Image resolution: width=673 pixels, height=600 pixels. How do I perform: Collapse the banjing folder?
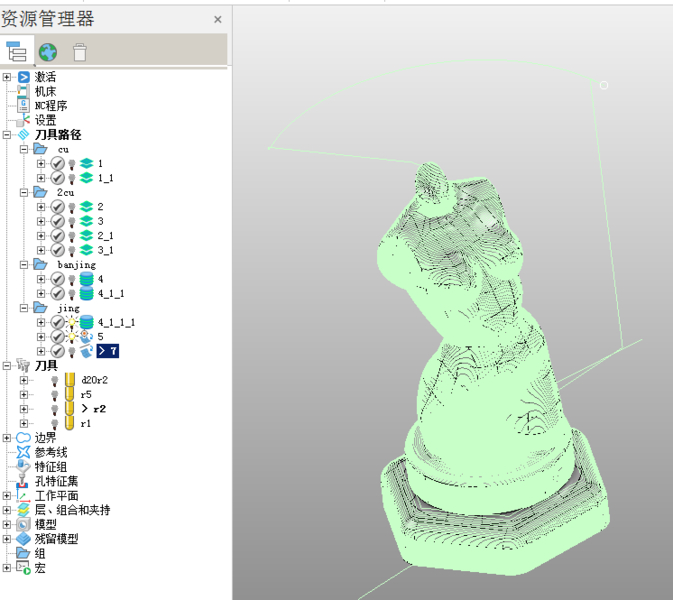click(x=24, y=265)
